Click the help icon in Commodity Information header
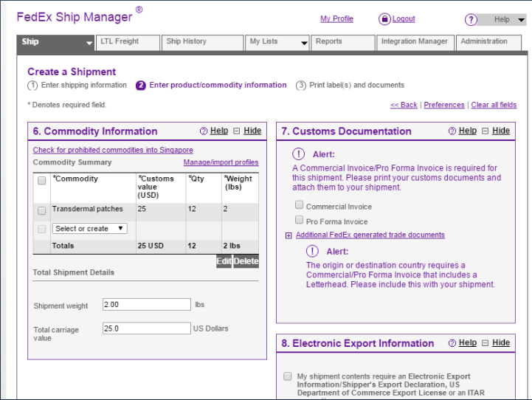 tap(204, 131)
